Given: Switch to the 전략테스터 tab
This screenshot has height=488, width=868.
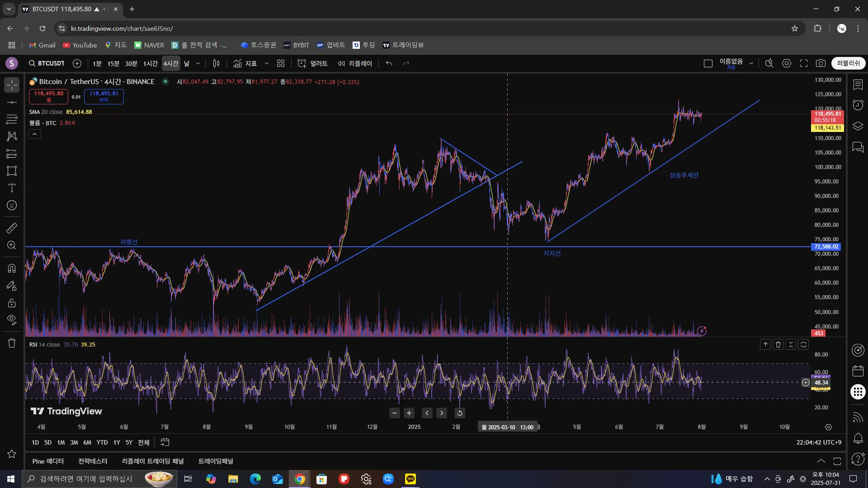Looking at the screenshot, I should (x=93, y=461).
